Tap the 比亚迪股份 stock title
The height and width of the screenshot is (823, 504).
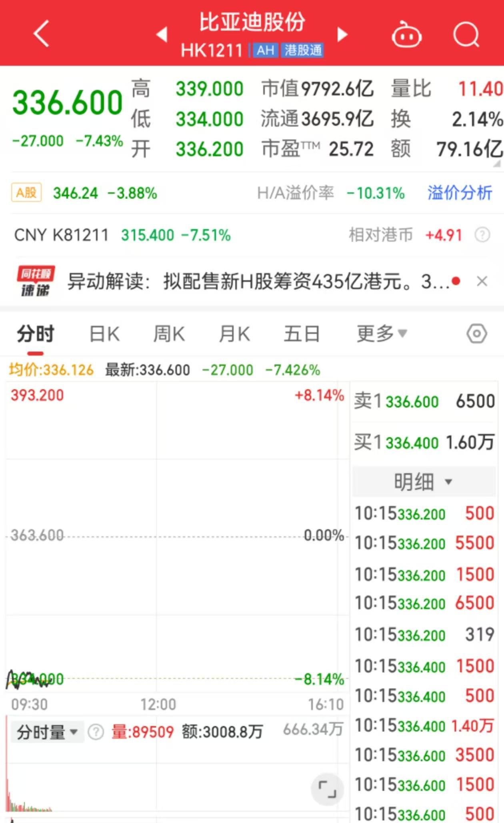252,22
